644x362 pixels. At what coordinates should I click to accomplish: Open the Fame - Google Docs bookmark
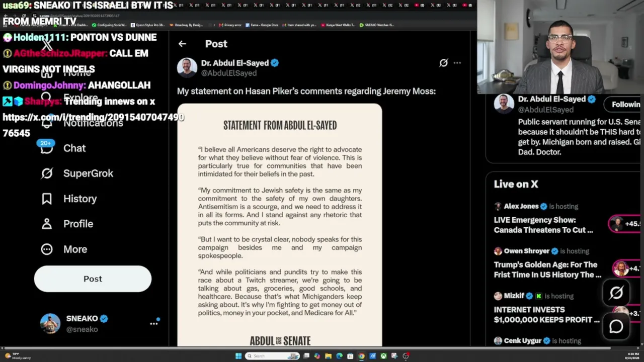tap(262, 25)
